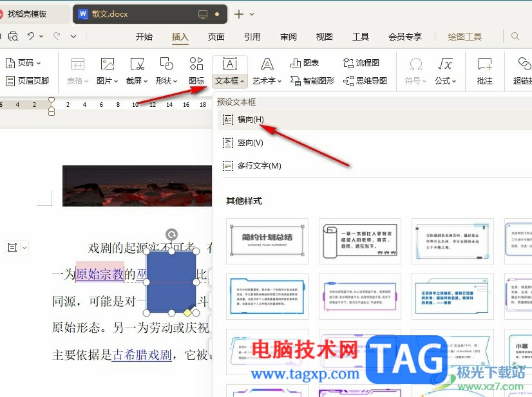This screenshot has width=532, height=397.
Task: Insert a 超链接 hyperlink
Action: [523, 71]
